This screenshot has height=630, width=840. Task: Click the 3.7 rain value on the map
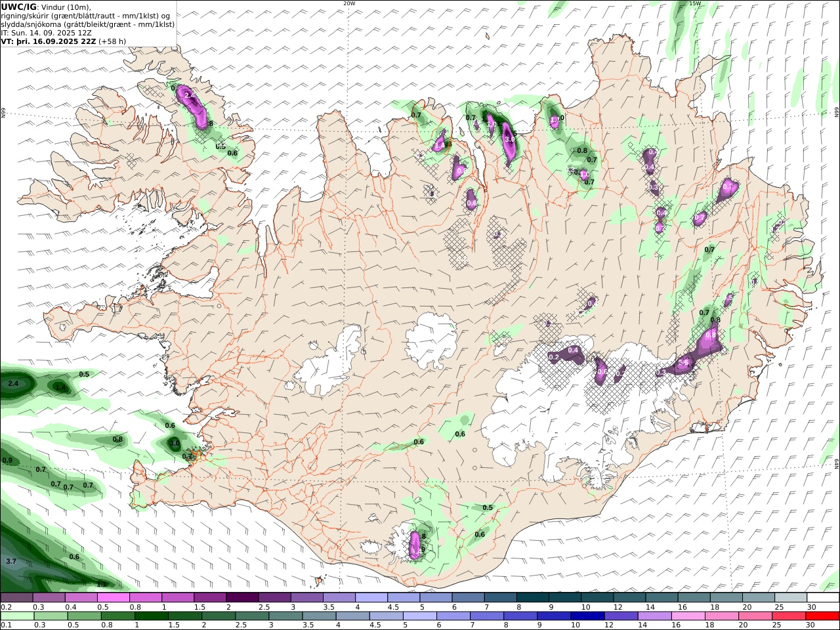point(11,562)
